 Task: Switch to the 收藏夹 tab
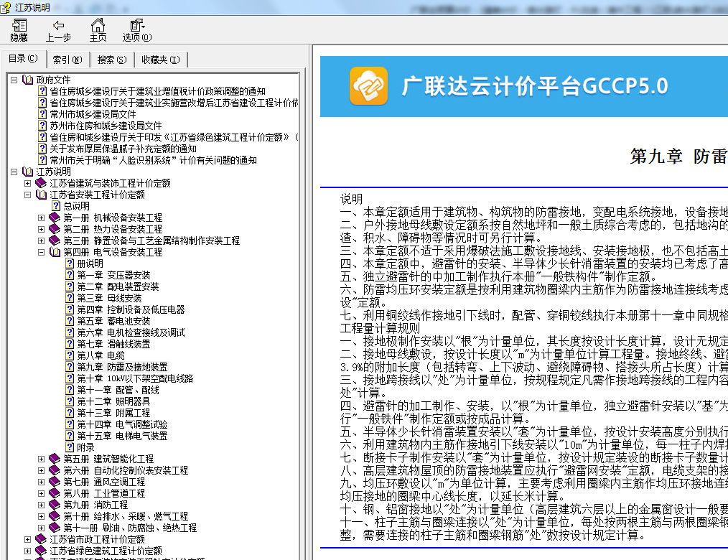pos(161,60)
